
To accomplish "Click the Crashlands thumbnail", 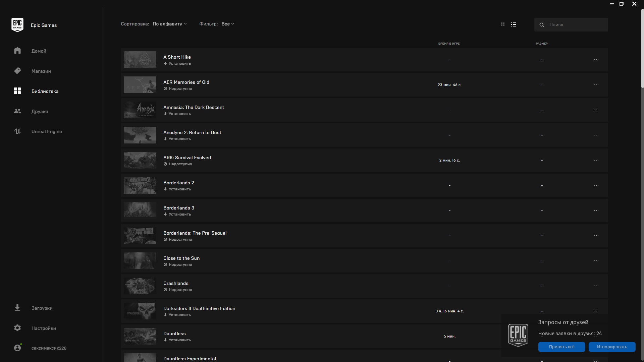I will 140,286.
